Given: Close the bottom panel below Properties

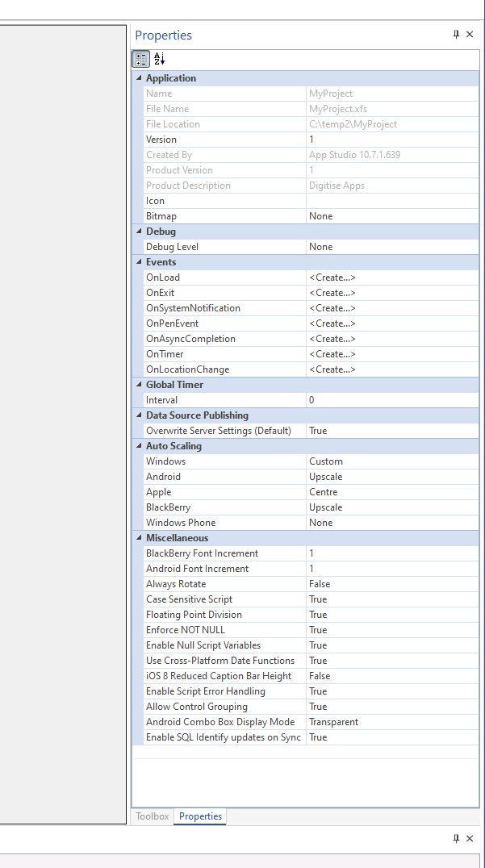Looking at the screenshot, I should coord(470,838).
